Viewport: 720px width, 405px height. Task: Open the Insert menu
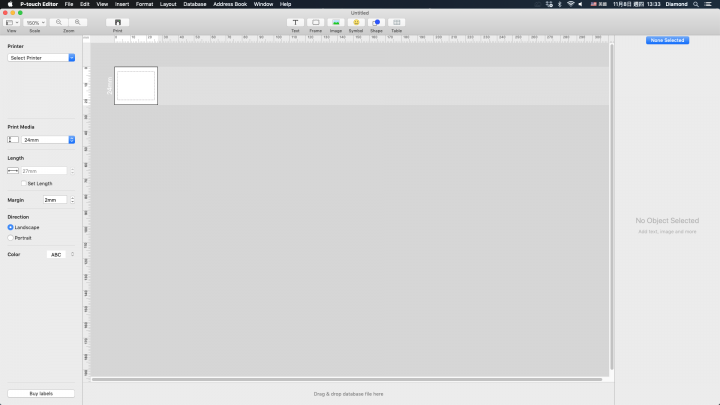click(122, 4)
